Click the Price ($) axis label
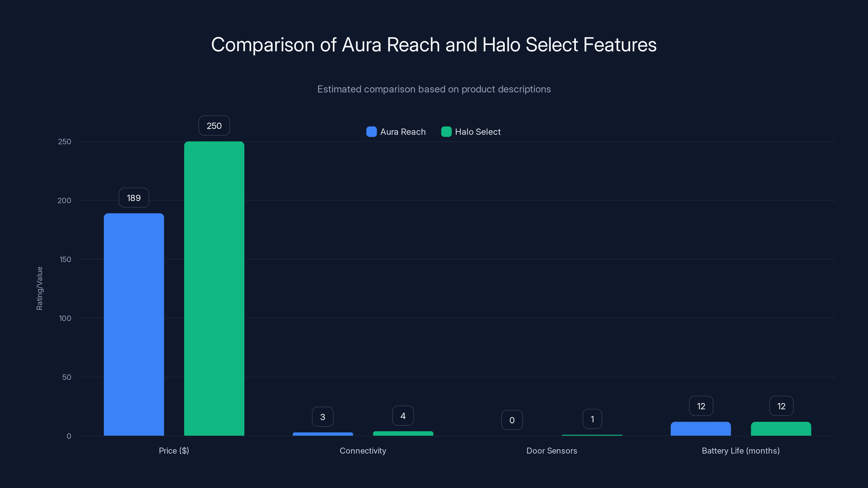Image resolution: width=868 pixels, height=488 pixels. [x=174, y=451]
